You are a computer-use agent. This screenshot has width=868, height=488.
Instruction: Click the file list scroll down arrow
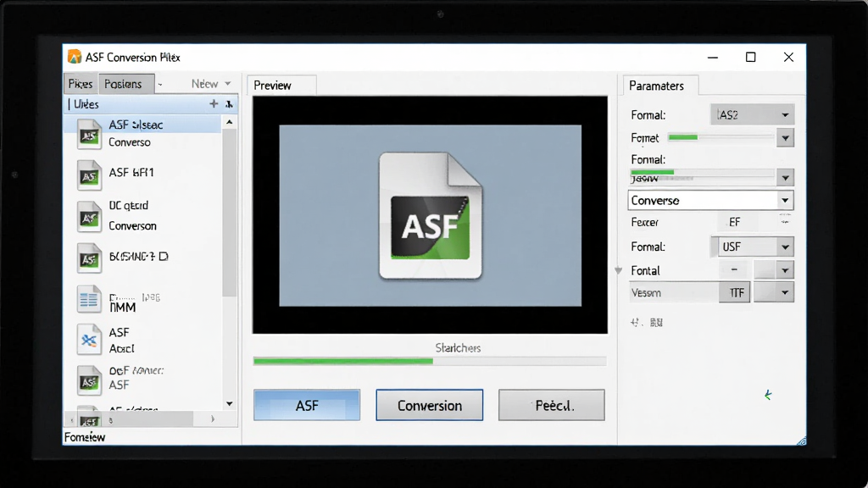point(229,404)
